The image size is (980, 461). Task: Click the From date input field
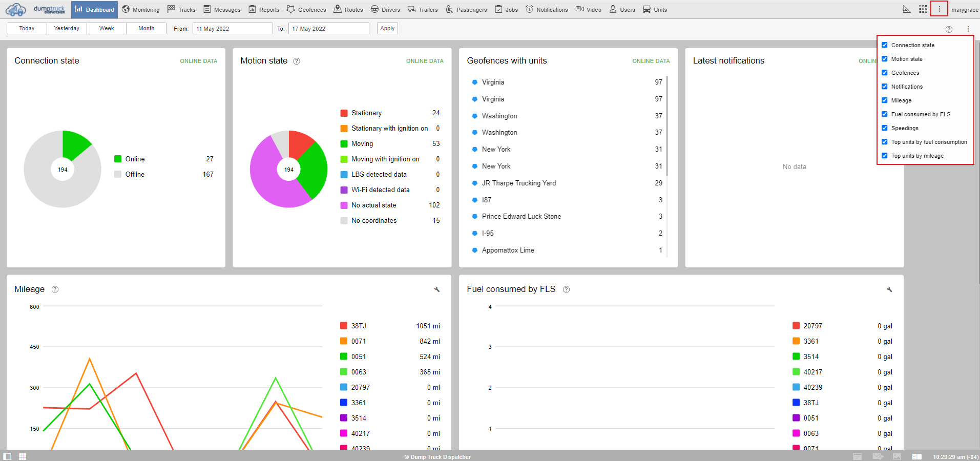tap(233, 29)
